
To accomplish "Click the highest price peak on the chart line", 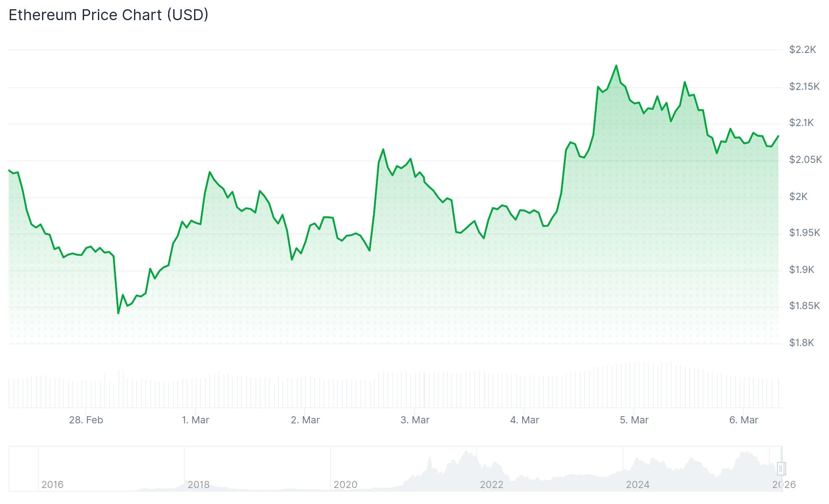I will pyautogui.click(x=616, y=66).
